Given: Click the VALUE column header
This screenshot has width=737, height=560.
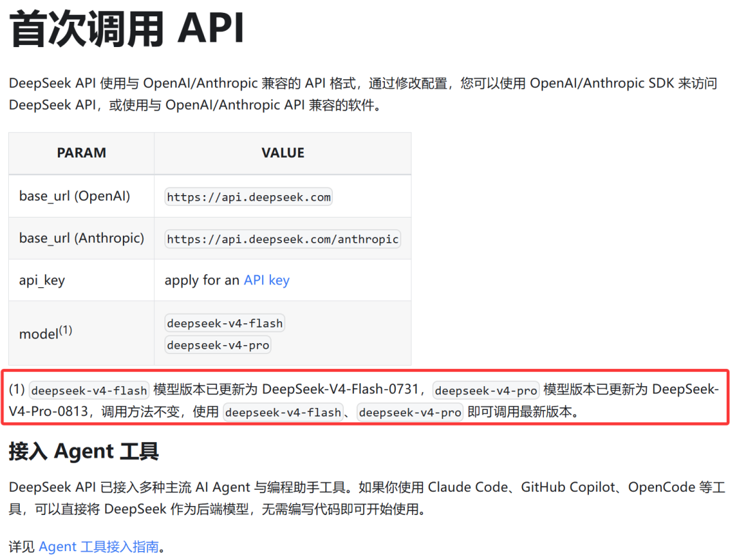Looking at the screenshot, I should point(283,153).
